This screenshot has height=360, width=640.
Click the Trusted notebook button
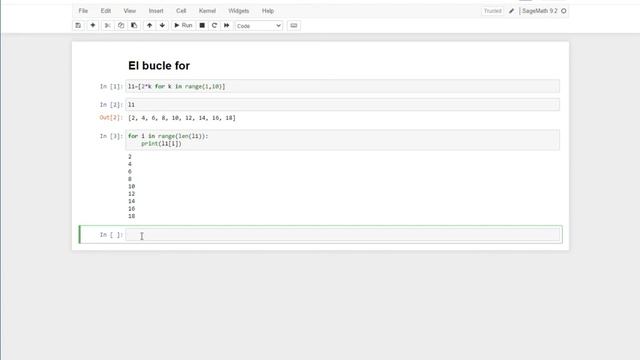click(x=493, y=11)
